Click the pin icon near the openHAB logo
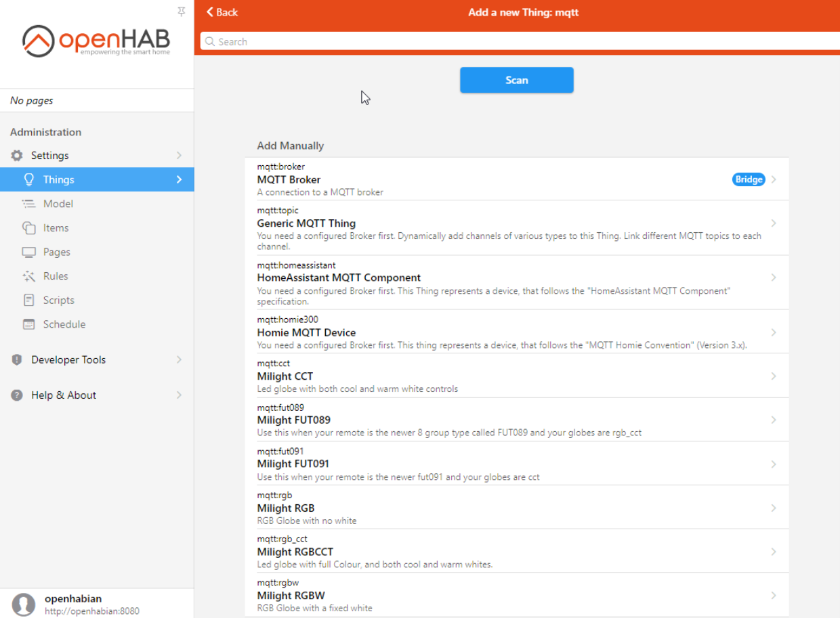 pyautogui.click(x=181, y=12)
